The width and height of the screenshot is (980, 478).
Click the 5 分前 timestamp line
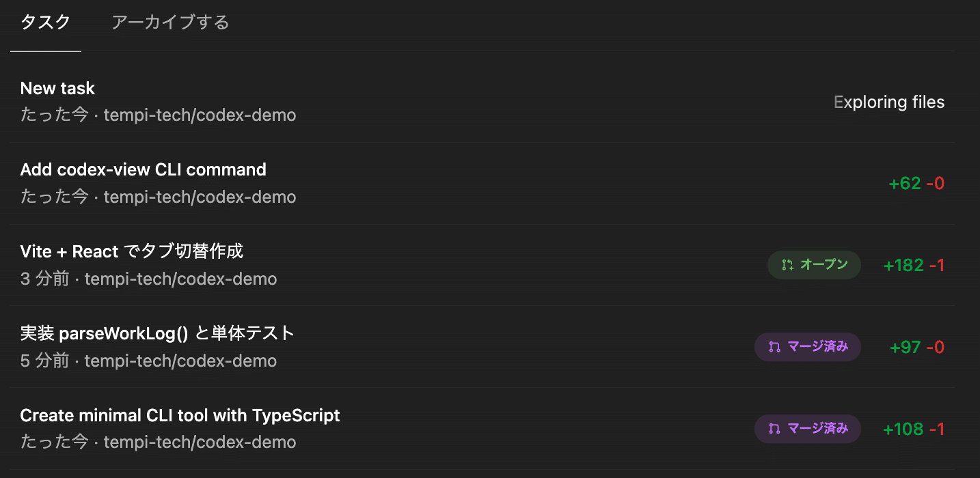148,361
